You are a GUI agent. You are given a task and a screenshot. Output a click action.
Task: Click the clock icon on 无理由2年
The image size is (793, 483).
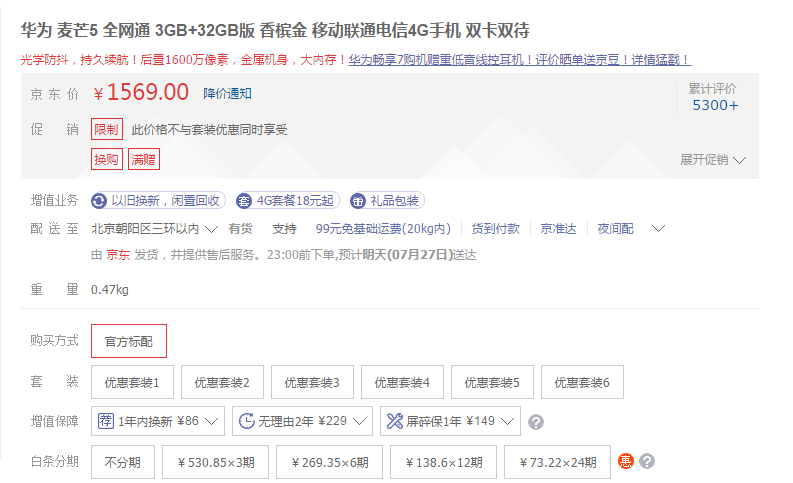(x=246, y=421)
